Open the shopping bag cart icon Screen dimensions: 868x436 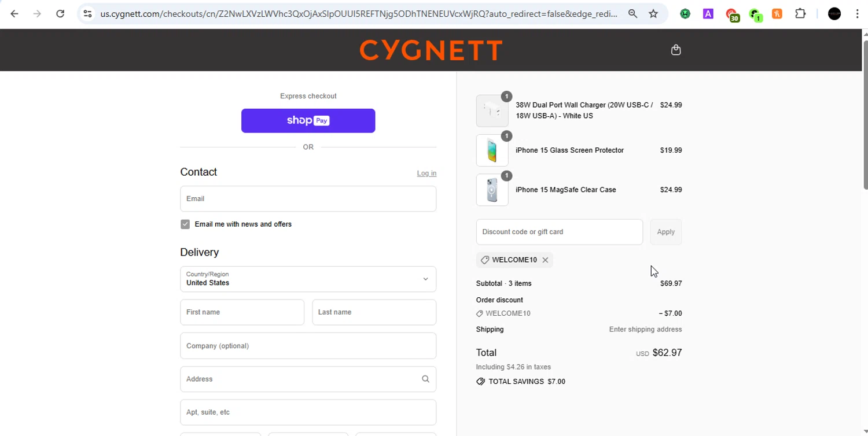click(x=676, y=50)
